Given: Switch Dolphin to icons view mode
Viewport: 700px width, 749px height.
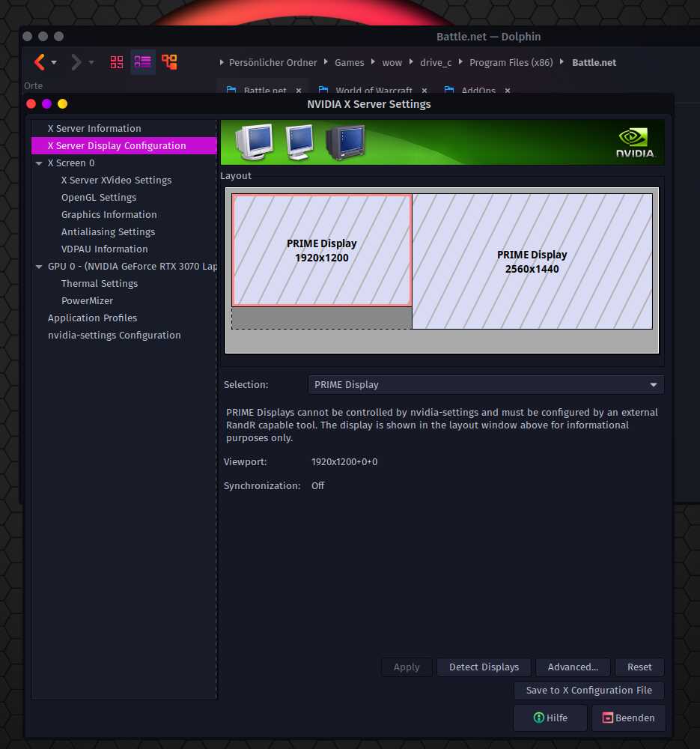Looking at the screenshot, I should [x=117, y=62].
